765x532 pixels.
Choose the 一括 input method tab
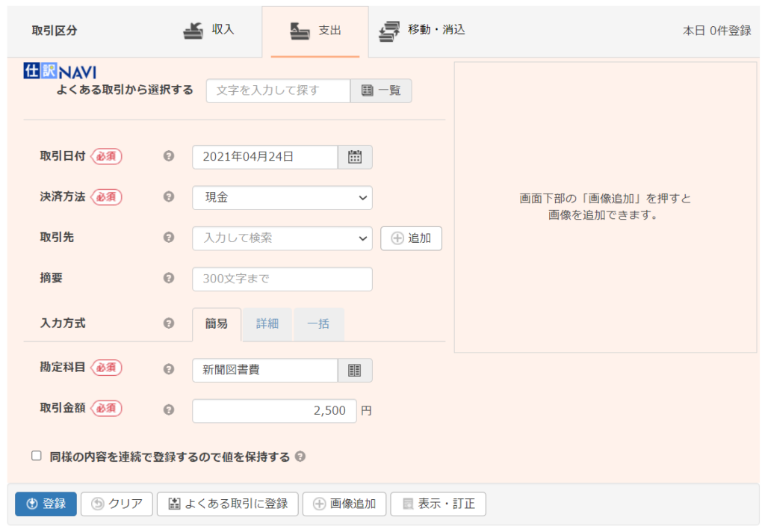coord(319,324)
